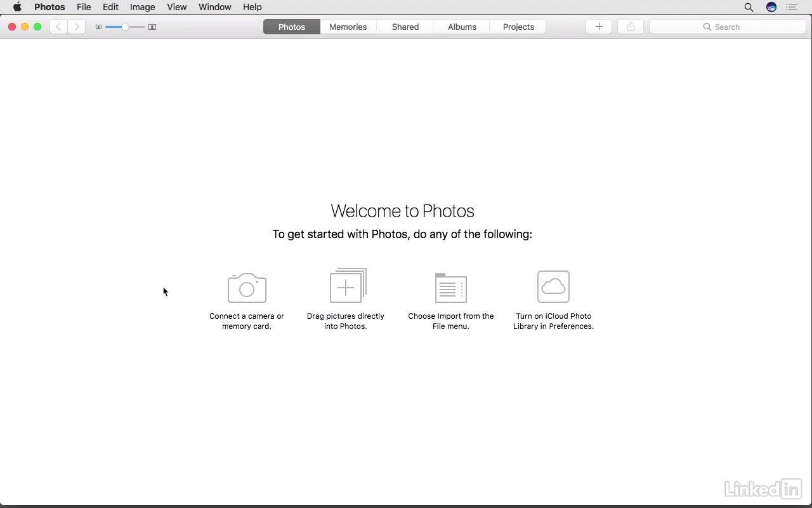Switch to the Memories tab

(348, 27)
